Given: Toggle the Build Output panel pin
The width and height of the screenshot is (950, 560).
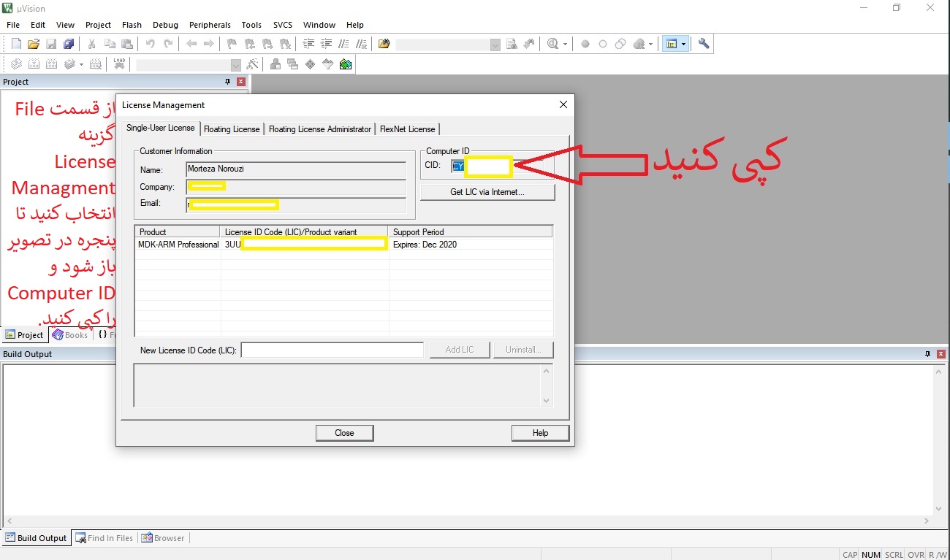Looking at the screenshot, I should pos(928,354).
